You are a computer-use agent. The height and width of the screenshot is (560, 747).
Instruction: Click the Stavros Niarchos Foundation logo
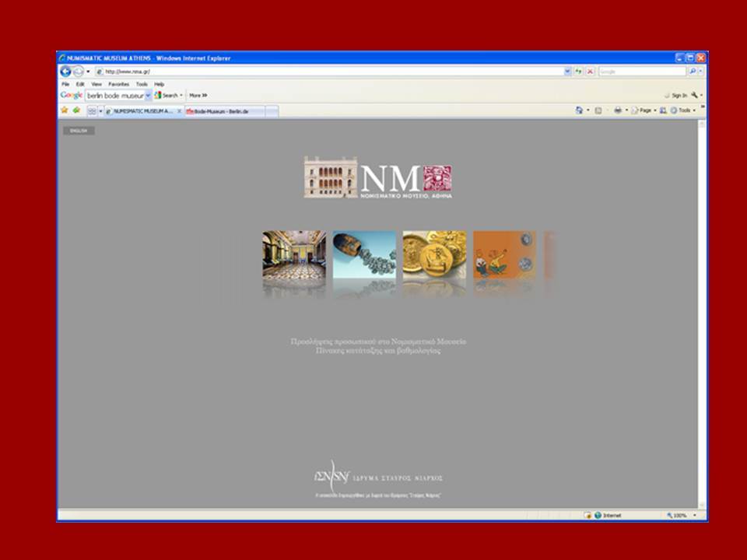(x=378, y=477)
